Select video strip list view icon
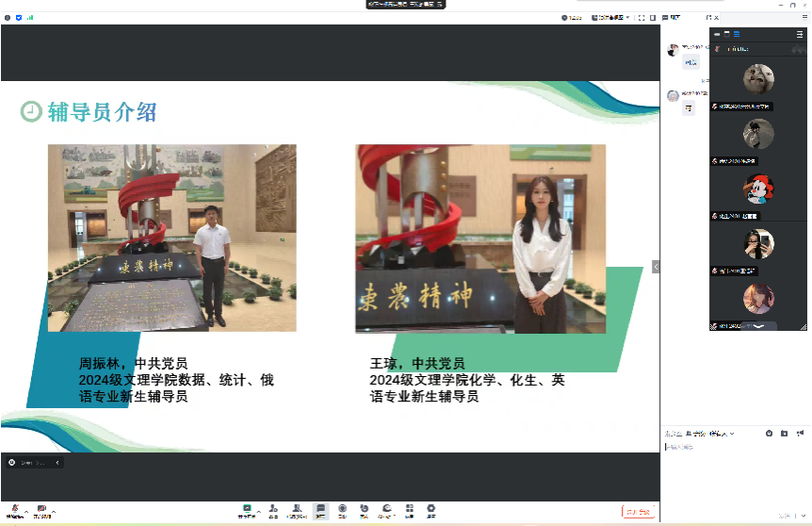 [737, 34]
